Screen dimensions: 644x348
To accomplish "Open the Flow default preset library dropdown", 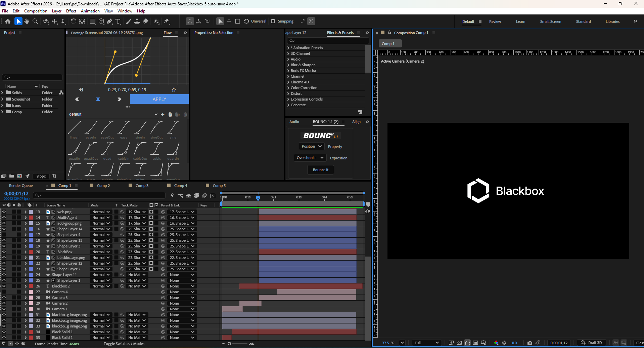I will [x=113, y=114].
